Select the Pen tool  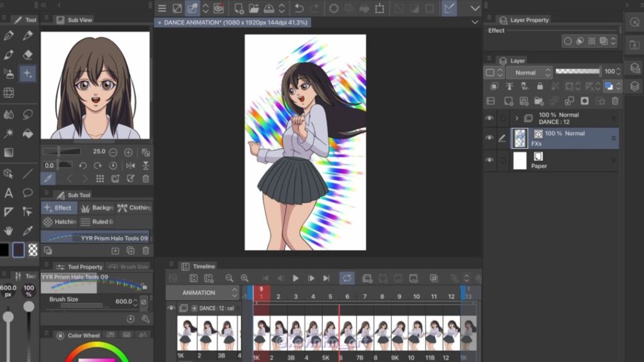coord(9,36)
